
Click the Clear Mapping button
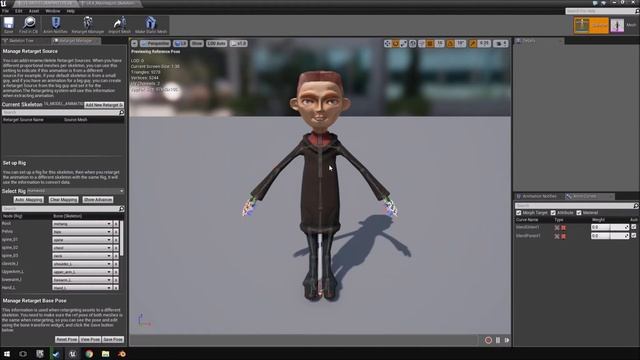pos(63,200)
